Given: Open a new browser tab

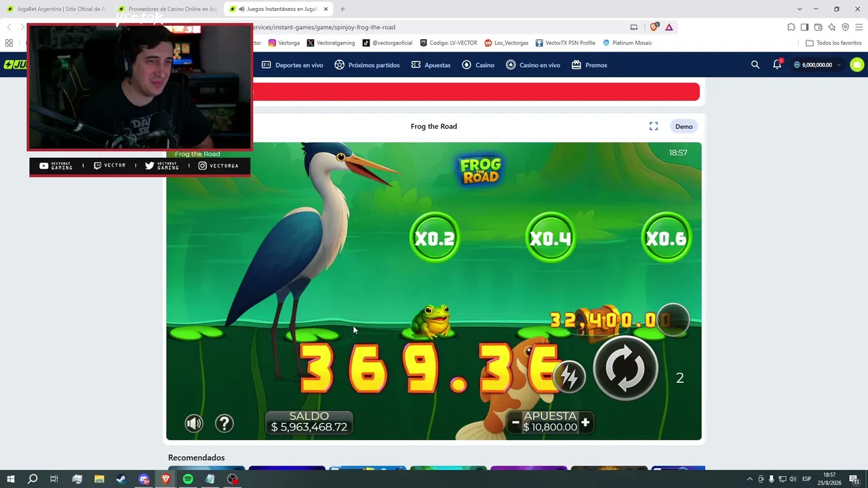Looking at the screenshot, I should click(x=342, y=9).
